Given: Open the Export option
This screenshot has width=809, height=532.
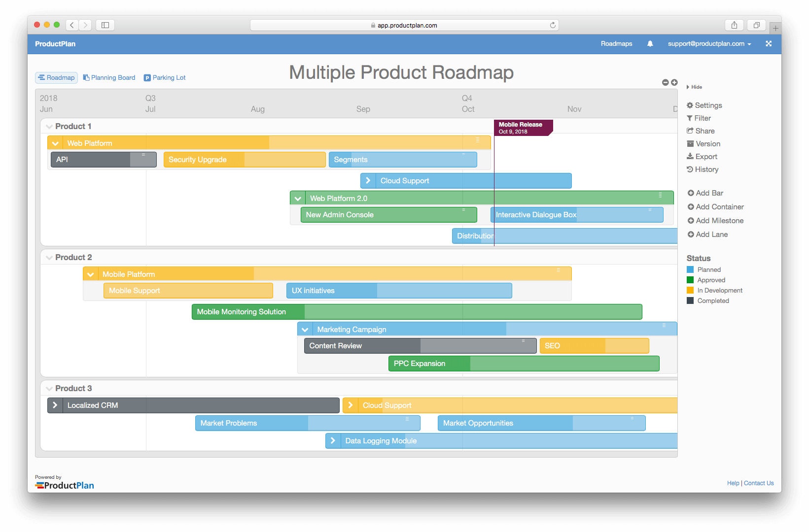Looking at the screenshot, I should (x=705, y=156).
